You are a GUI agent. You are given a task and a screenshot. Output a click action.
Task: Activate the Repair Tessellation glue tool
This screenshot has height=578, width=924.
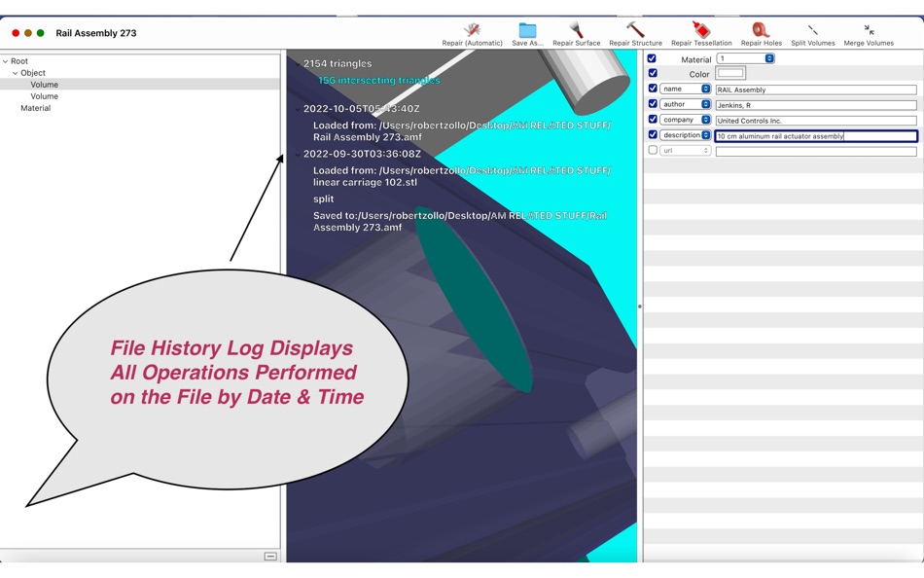coord(701,34)
